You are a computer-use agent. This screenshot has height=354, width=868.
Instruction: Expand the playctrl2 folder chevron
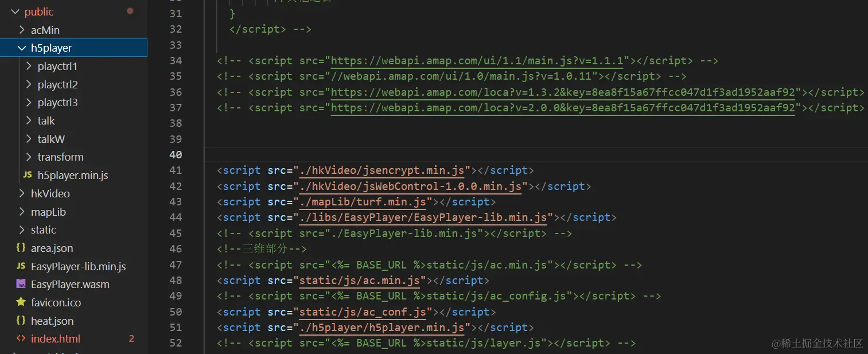click(29, 85)
